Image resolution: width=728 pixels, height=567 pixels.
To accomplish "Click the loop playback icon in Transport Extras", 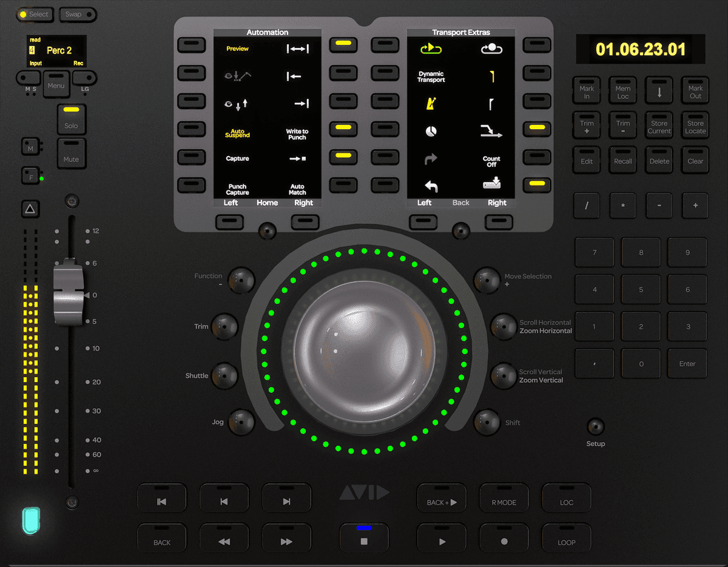I will tap(431, 49).
